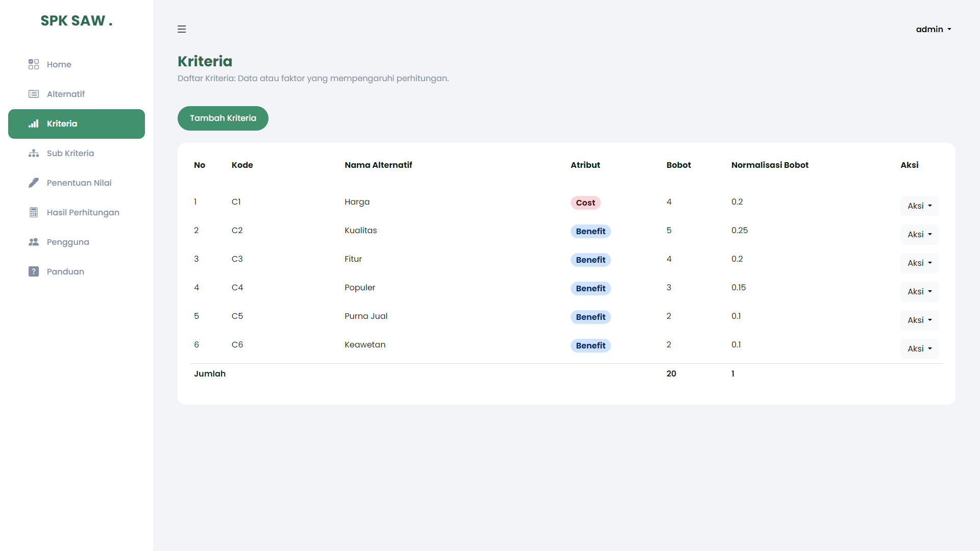Open the Pengguna menu item

coord(77,242)
